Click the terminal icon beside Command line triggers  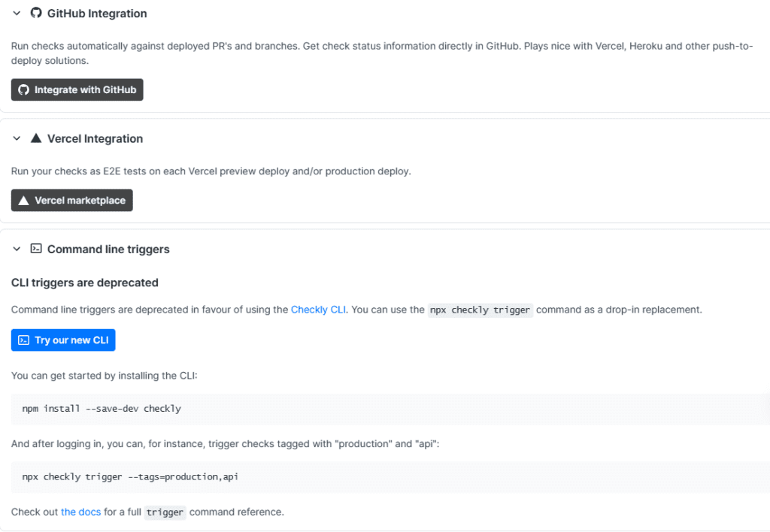tap(36, 248)
